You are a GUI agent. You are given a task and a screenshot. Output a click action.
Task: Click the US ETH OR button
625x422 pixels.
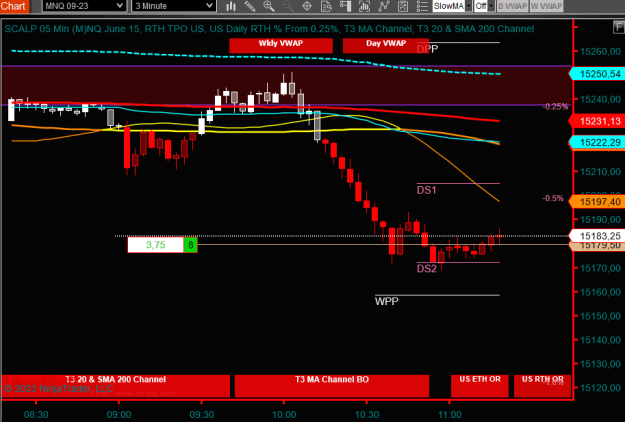[480, 386]
